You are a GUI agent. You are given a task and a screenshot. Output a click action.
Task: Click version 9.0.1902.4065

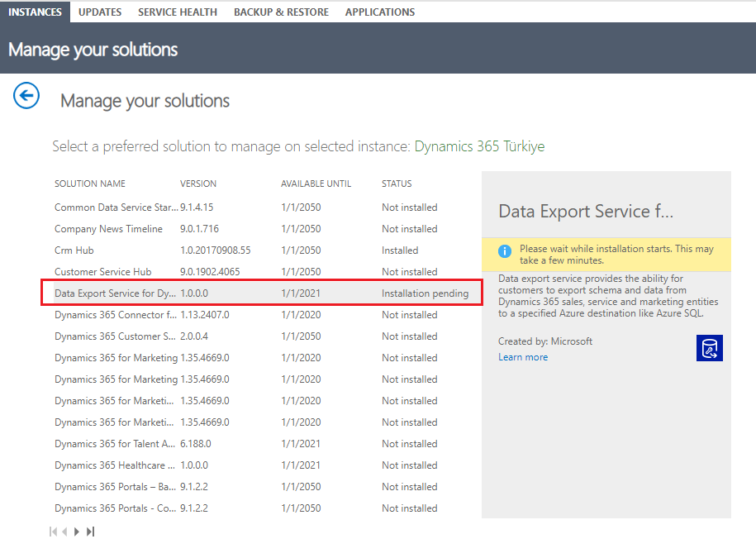210,271
